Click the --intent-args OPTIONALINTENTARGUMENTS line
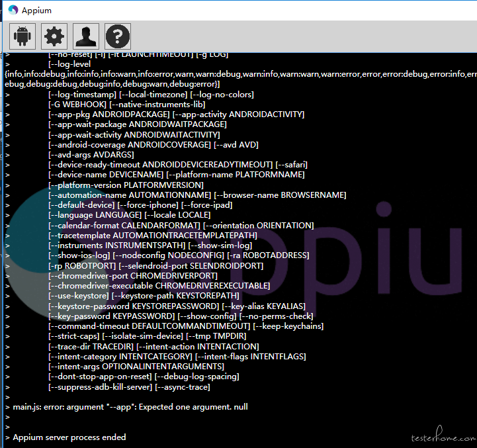The width and height of the screenshot is (477, 448). [136, 367]
